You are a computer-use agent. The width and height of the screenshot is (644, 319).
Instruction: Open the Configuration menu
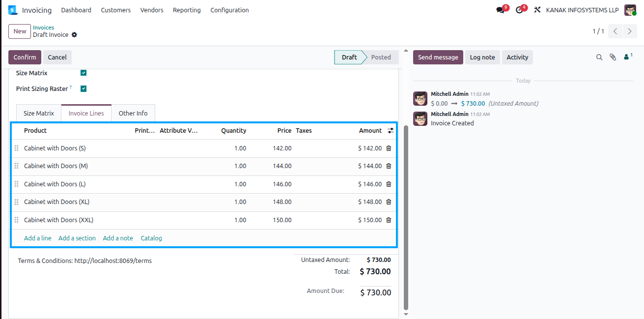(229, 10)
